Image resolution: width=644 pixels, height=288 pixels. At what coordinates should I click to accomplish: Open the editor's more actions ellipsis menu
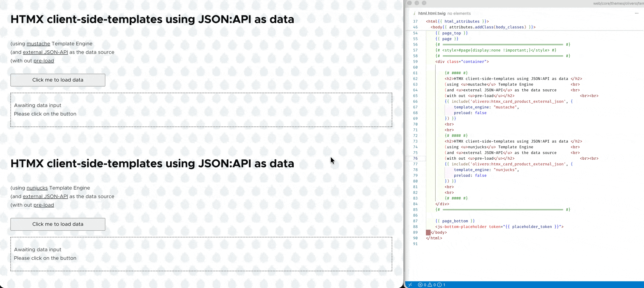636,13
